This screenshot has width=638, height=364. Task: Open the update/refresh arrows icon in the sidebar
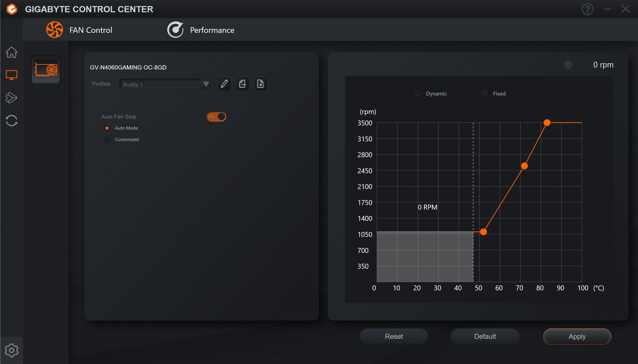[12, 121]
